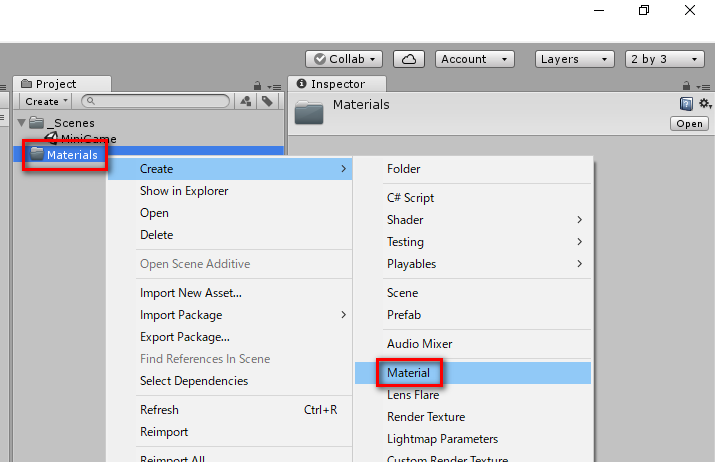Screen dimensions: 715x462
Task: Select Reimport in the context menu
Action: [x=230, y=431]
